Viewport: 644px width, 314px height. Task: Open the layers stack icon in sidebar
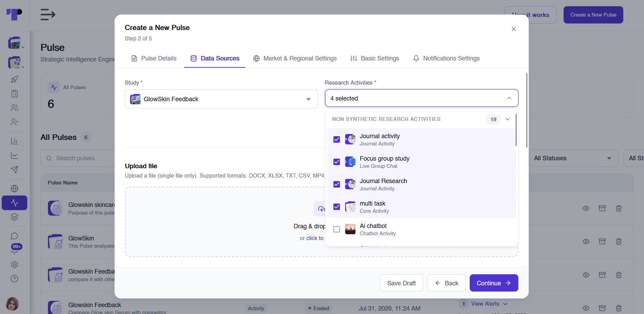coord(14,217)
